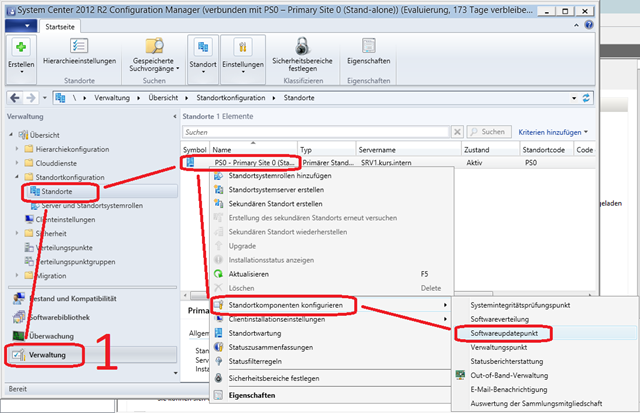Select Standorte in the tree
The width and height of the screenshot is (640, 413).
(x=56, y=191)
